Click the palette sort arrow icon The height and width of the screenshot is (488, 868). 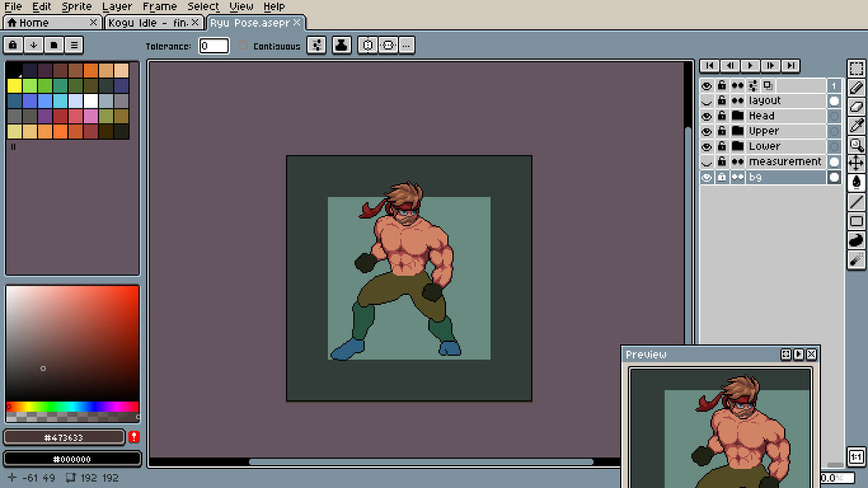pyautogui.click(x=33, y=46)
